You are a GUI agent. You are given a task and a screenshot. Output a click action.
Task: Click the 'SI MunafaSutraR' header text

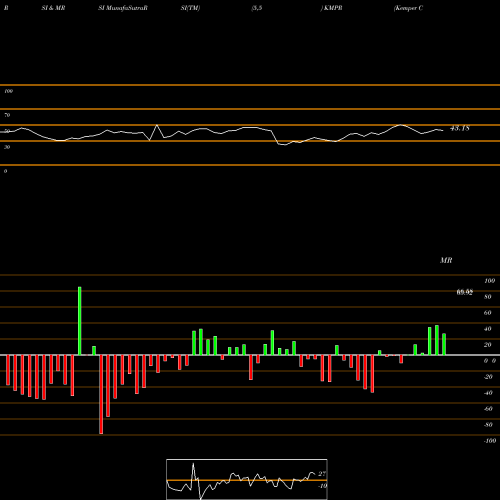click(x=123, y=8)
